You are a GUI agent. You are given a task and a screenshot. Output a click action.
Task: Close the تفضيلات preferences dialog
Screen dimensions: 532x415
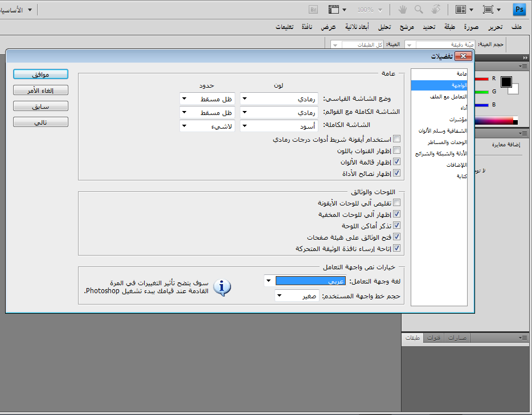[x=463, y=56]
